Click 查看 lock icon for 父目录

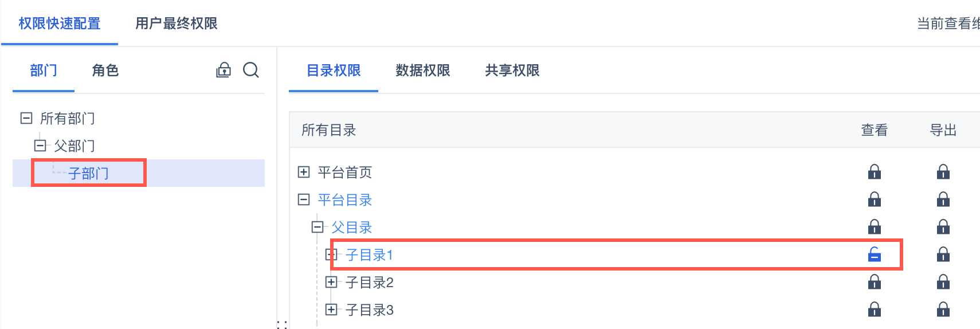pos(875,227)
